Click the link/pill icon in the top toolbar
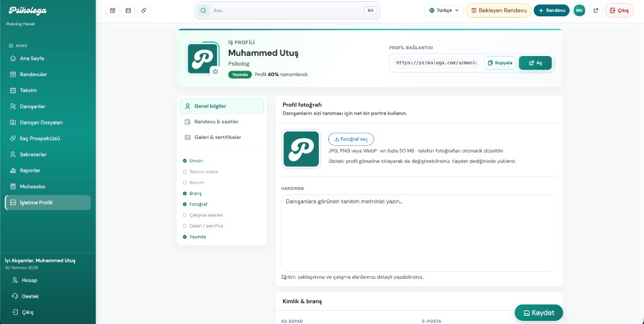The image size is (644, 324). tap(144, 10)
